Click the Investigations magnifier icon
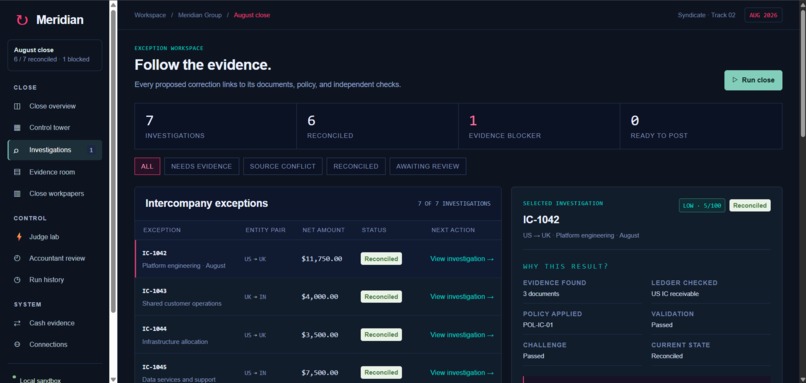806x383 pixels. point(16,150)
